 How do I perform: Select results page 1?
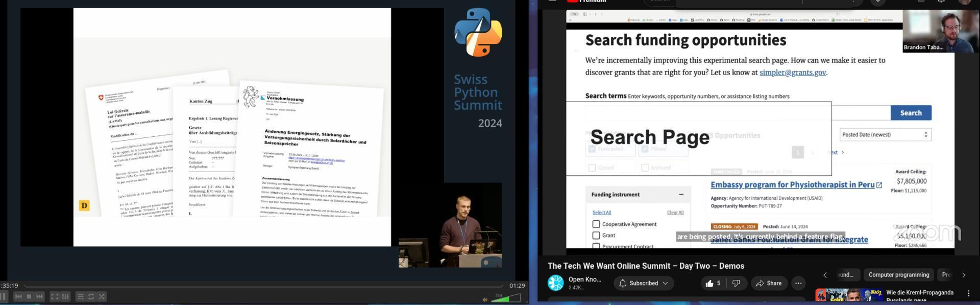798,152
